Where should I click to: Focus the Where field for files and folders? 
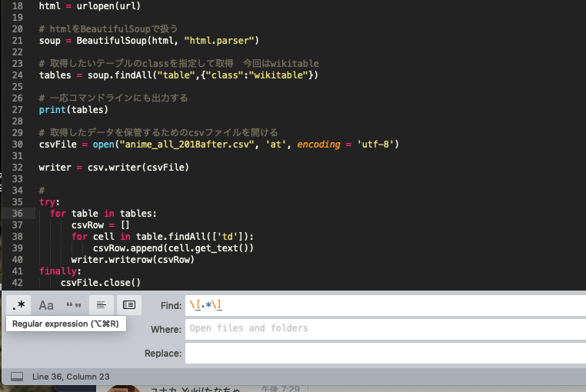[385, 329]
